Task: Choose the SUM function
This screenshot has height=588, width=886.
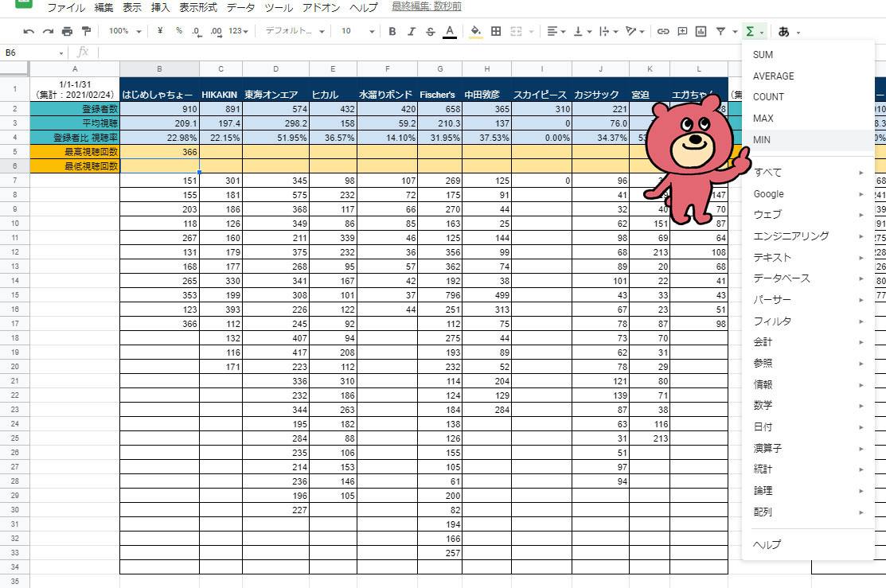Action: click(808, 55)
